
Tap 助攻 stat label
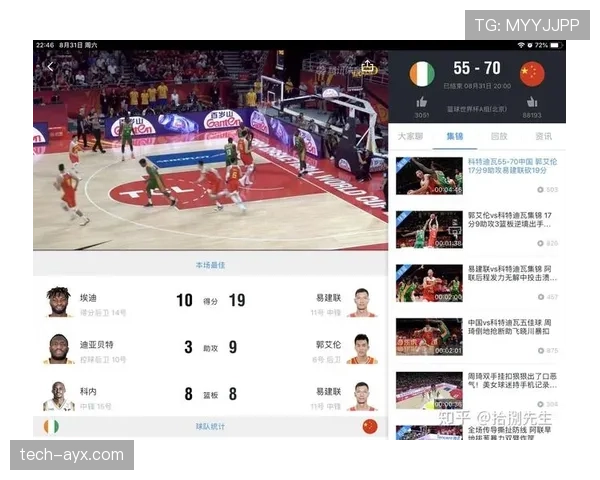click(210, 348)
